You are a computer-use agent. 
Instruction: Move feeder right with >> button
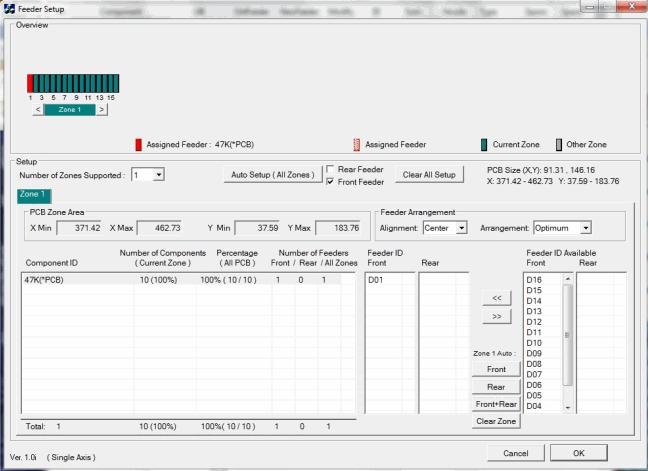pos(497,317)
